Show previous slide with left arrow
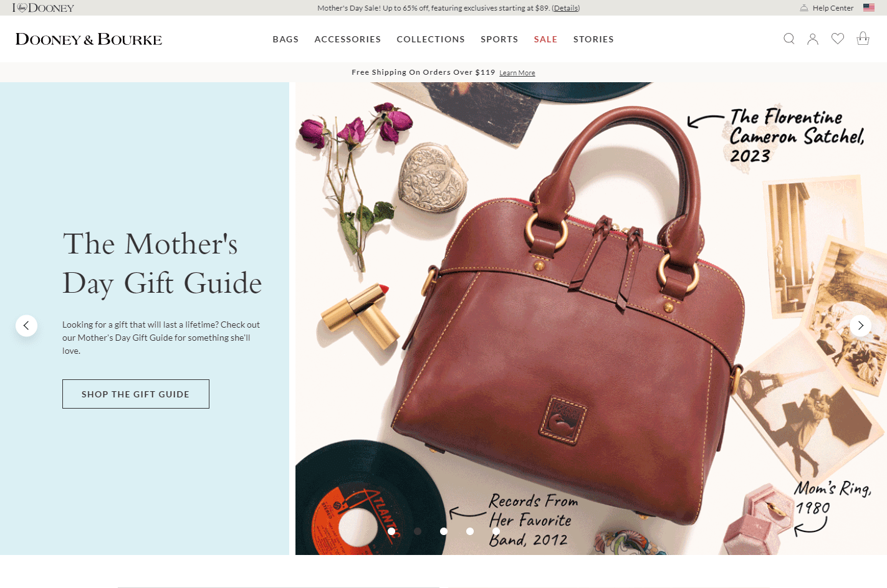The width and height of the screenshot is (887, 588). click(x=26, y=325)
